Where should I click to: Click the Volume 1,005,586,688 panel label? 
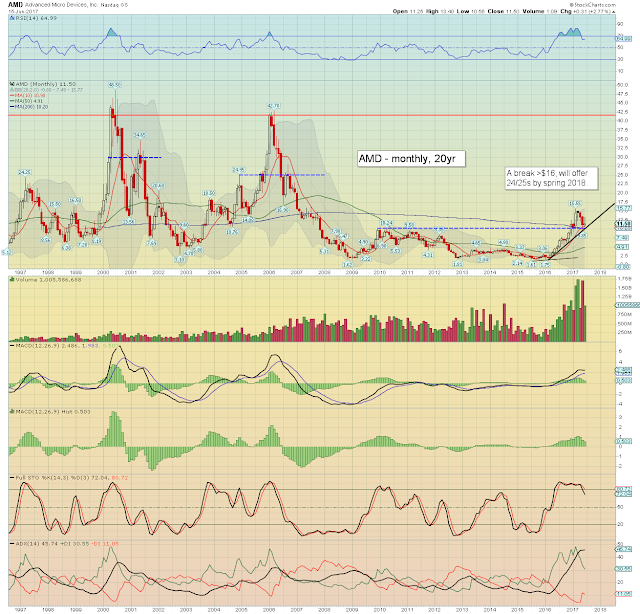click(48, 280)
